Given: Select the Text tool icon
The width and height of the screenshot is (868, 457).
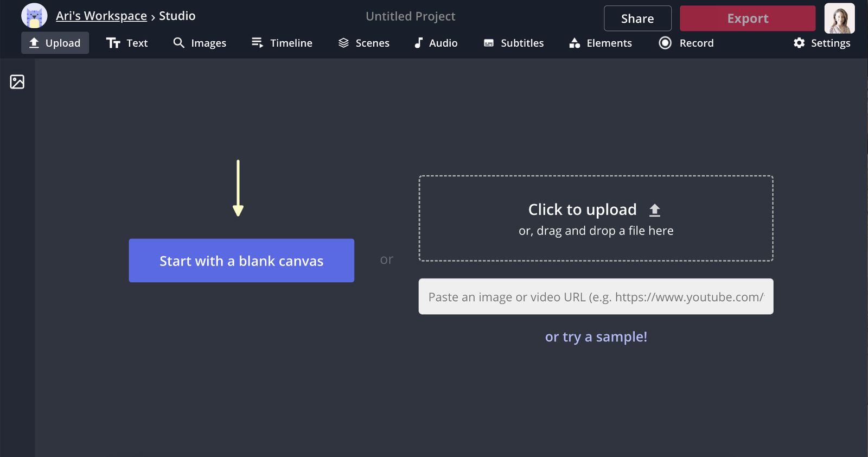Looking at the screenshot, I should 113,43.
